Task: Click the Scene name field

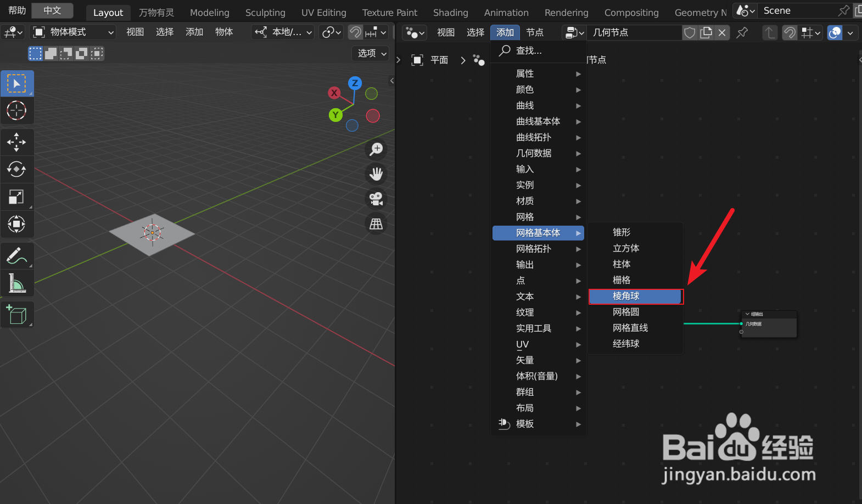Action: coord(799,10)
